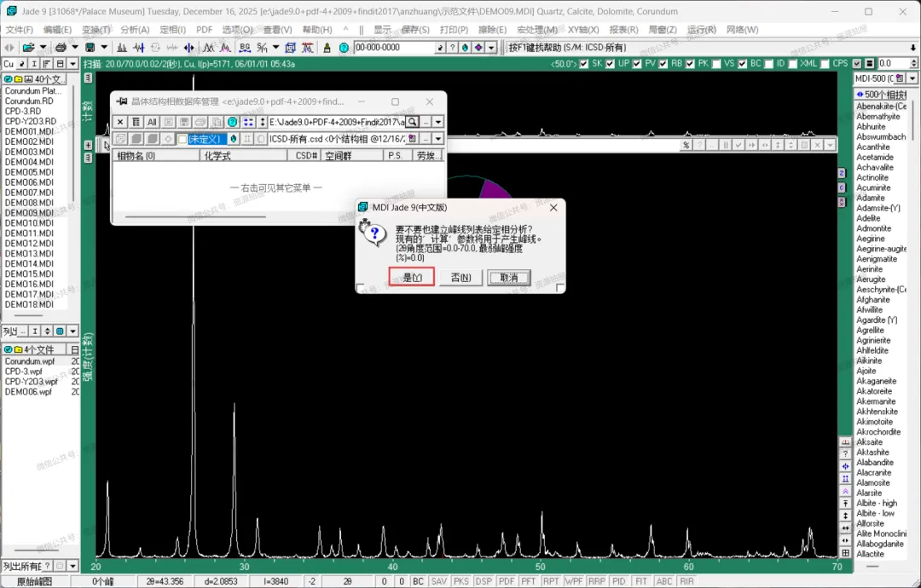Select Albite - high in mineral list
Image resolution: width=921 pixels, height=588 pixels.
(877, 503)
